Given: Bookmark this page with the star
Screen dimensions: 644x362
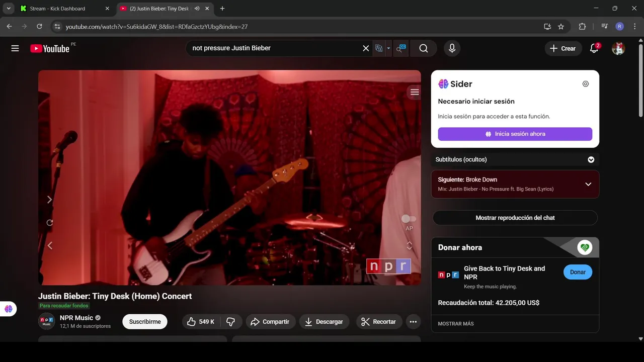Looking at the screenshot, I should [561, 27].
